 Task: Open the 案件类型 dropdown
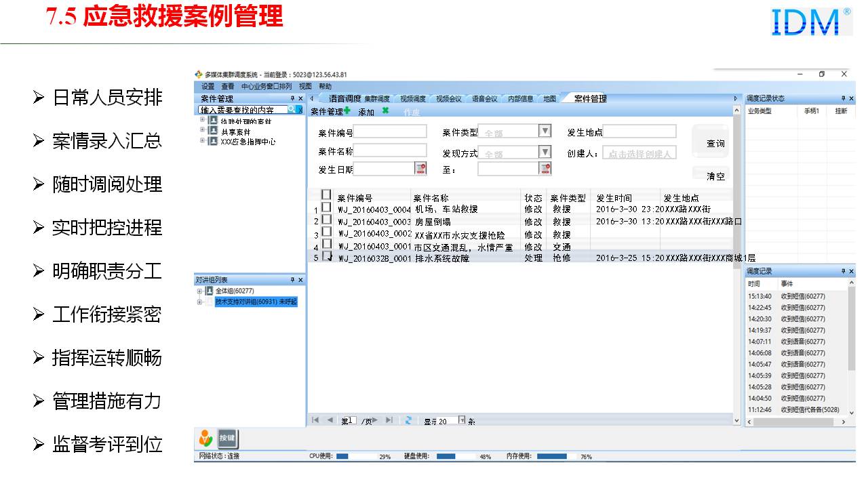click(545, 131)
